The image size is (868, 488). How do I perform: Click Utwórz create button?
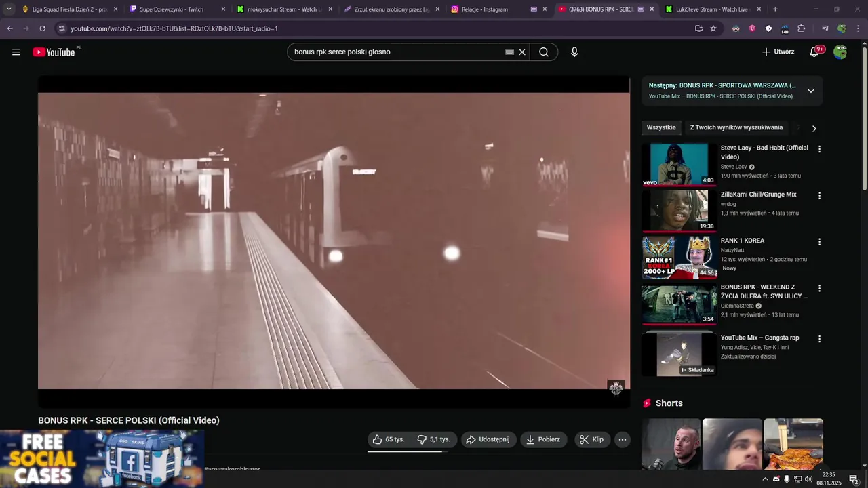[778, 52]
